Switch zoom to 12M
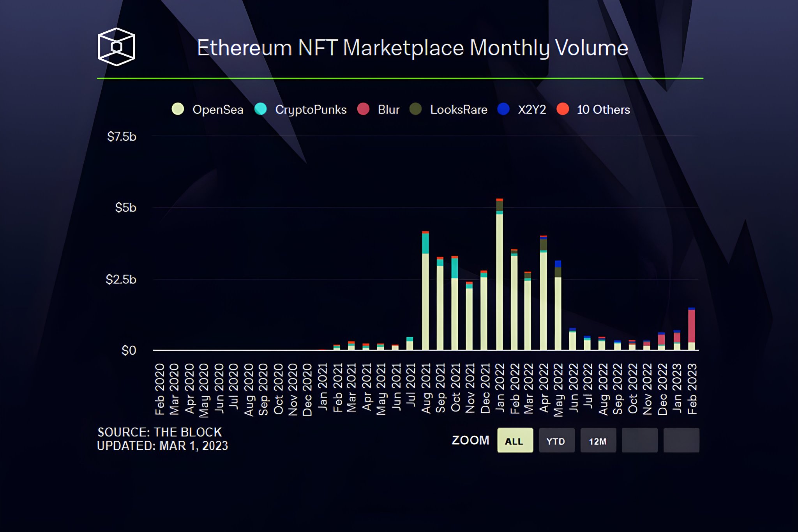This screenshot has width=798, height=532. coord(598,440)
